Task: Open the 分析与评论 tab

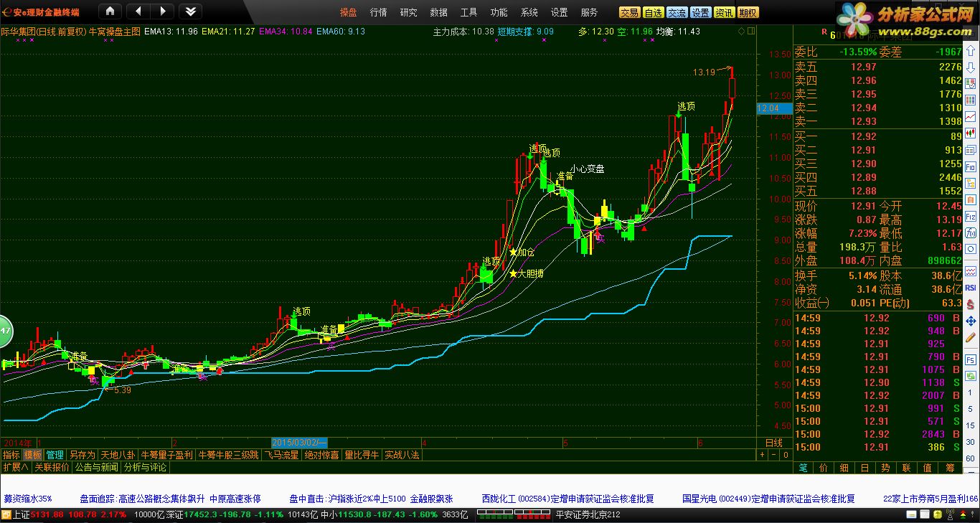Action: [145, 467]
